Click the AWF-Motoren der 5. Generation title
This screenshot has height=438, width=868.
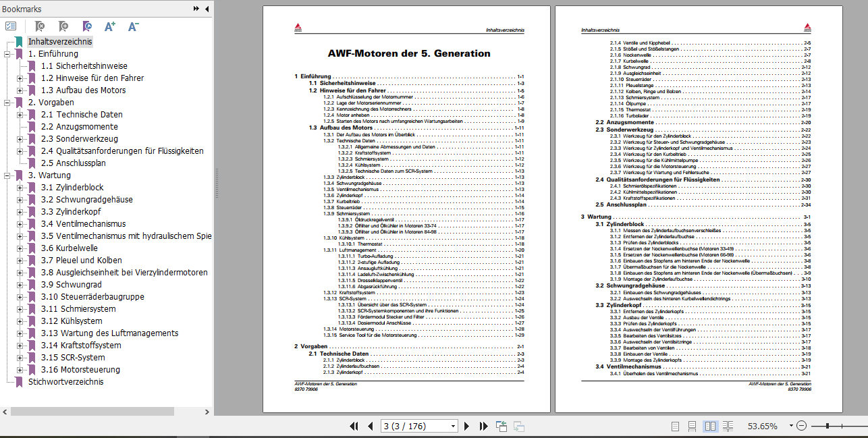[x=409, y=54]
